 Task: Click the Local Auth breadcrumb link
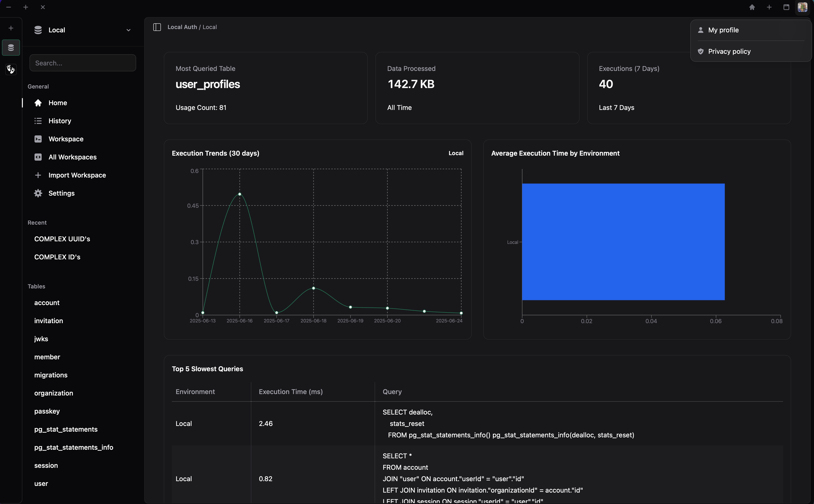point(182,27)
